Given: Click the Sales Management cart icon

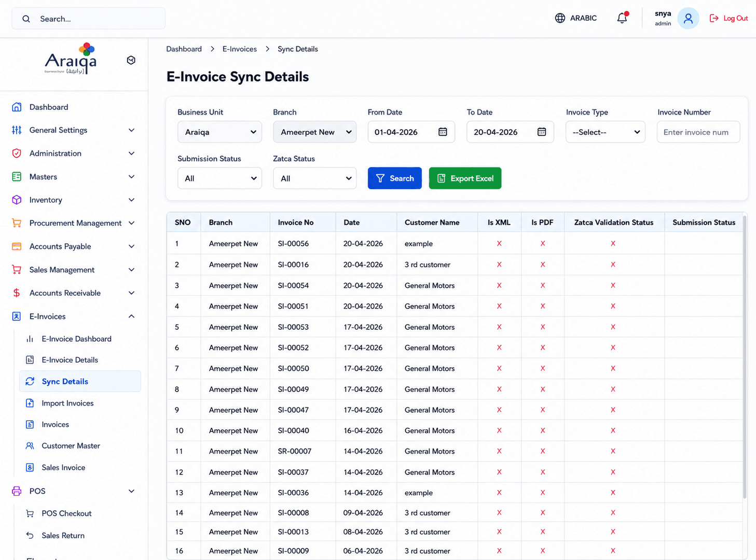Looking at the screenshot, I should 17,270.
